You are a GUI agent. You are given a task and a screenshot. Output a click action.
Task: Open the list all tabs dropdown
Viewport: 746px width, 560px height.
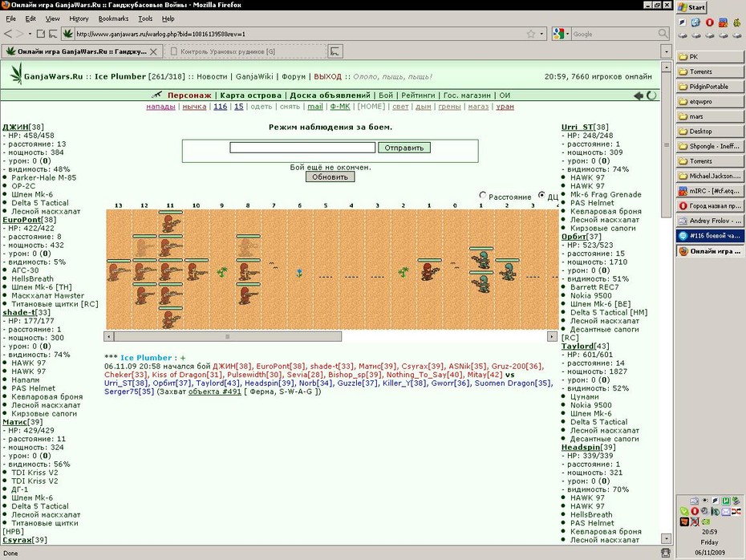[667, 51]
